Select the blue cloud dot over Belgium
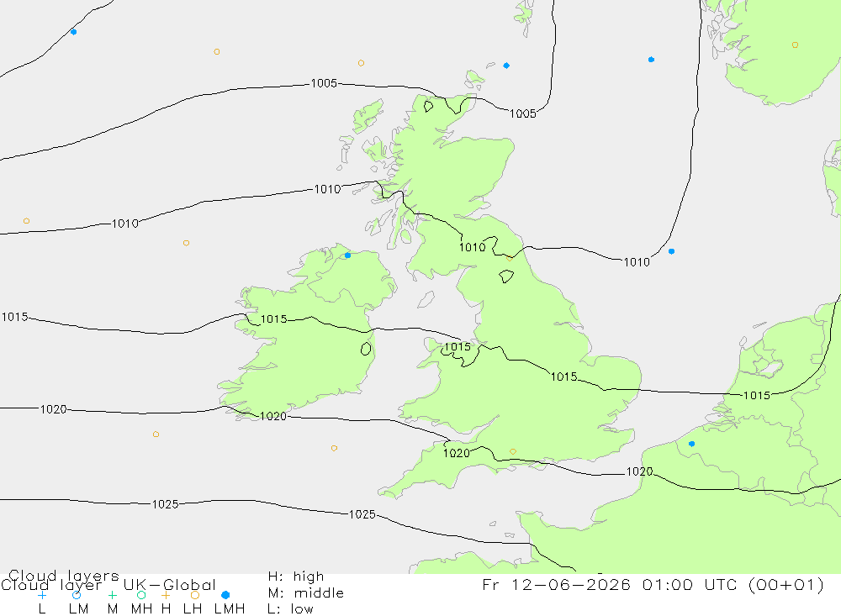This screenshot has height=616, width=841. tap(691, 444)
